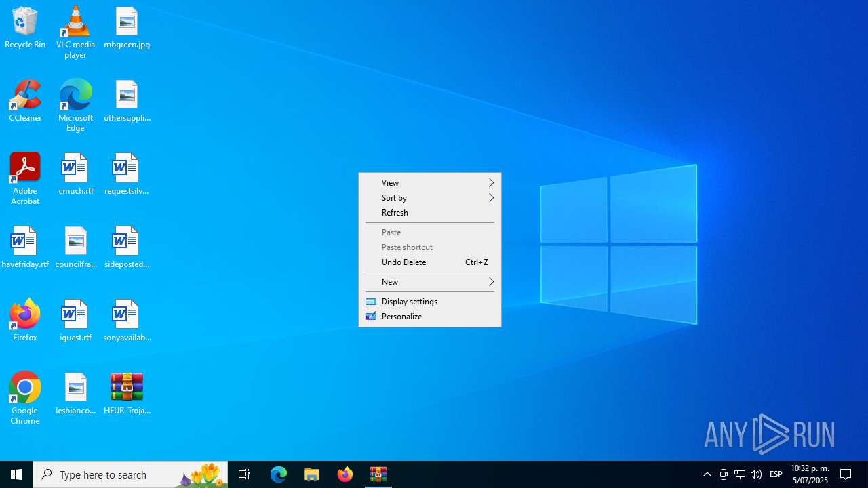Select the requestsilv... document icon
The image size is (868, 488).
(x=127, y=174)
